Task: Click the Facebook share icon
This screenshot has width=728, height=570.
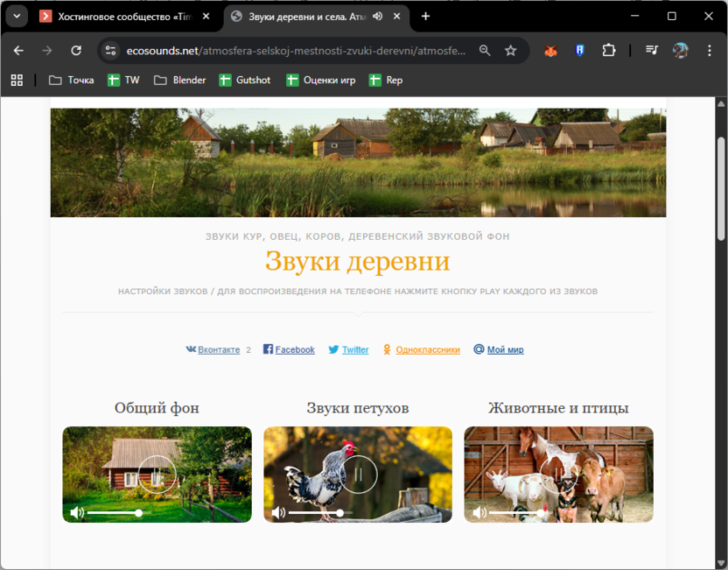Action: (266, 348)
